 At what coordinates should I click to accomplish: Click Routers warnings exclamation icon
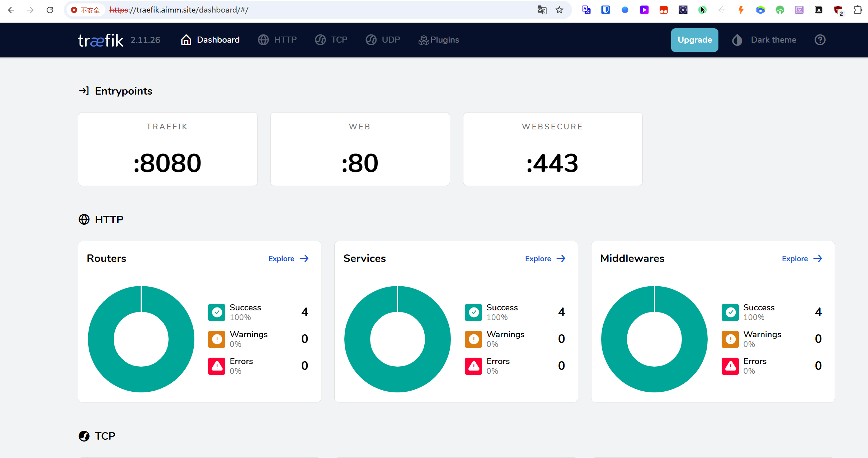(x=217, y=339)
